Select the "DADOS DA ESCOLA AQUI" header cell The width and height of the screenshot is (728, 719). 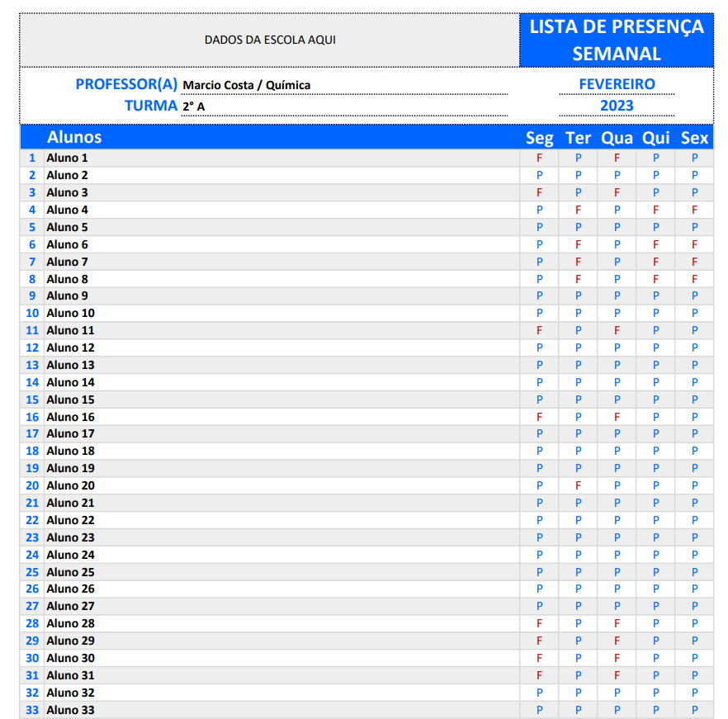[270, 40]
